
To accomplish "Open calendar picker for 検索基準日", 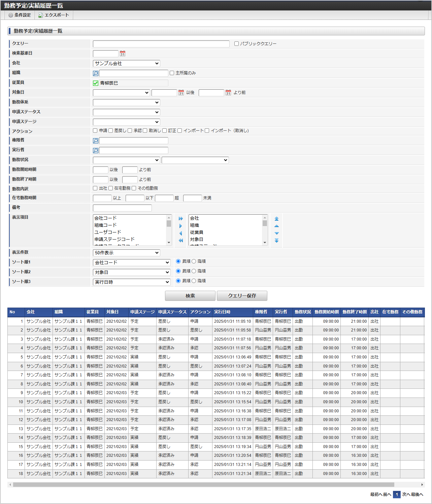I will coord(123,54).
